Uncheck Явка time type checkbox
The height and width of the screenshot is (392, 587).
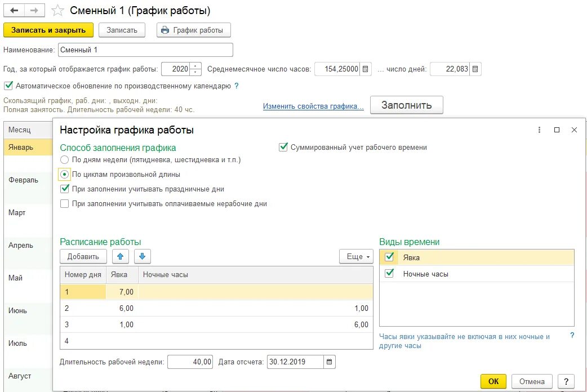pyautogui.click(x=389, y=257)
